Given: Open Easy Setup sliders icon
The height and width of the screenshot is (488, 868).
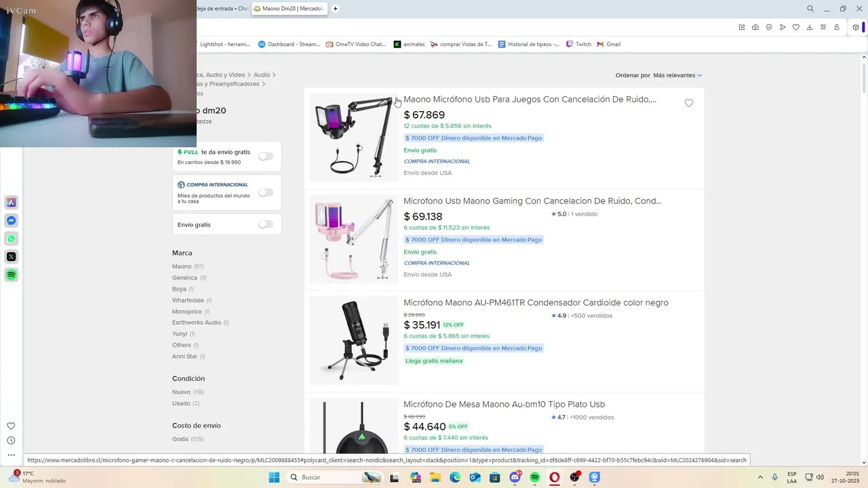Looking at the screenshot, I should coord(823,27).
